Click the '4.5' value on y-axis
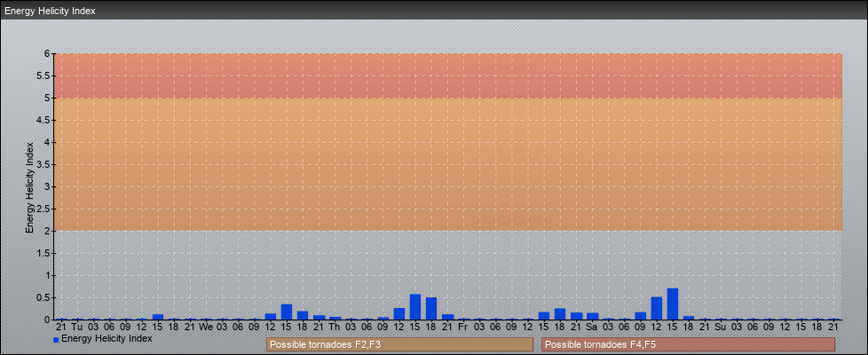Screen dimensions: 868x355 [x=44, y=120]
